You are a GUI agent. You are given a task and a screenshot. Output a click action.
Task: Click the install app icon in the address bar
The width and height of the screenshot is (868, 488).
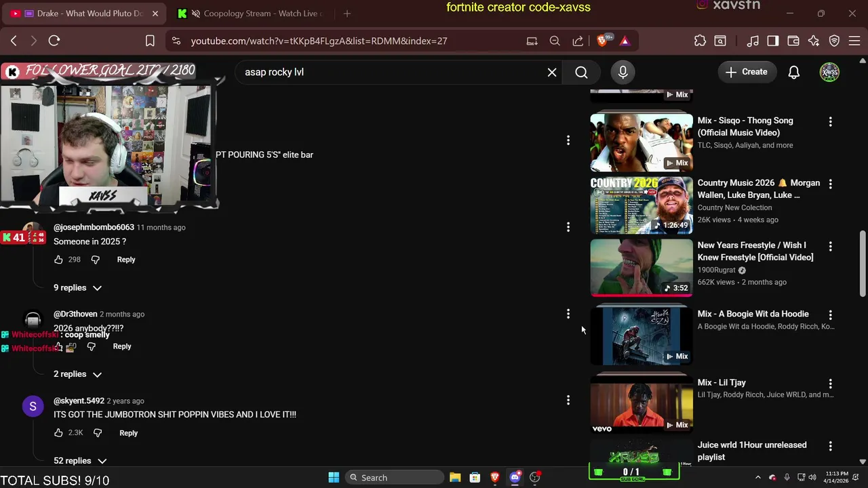click(532, 41)
